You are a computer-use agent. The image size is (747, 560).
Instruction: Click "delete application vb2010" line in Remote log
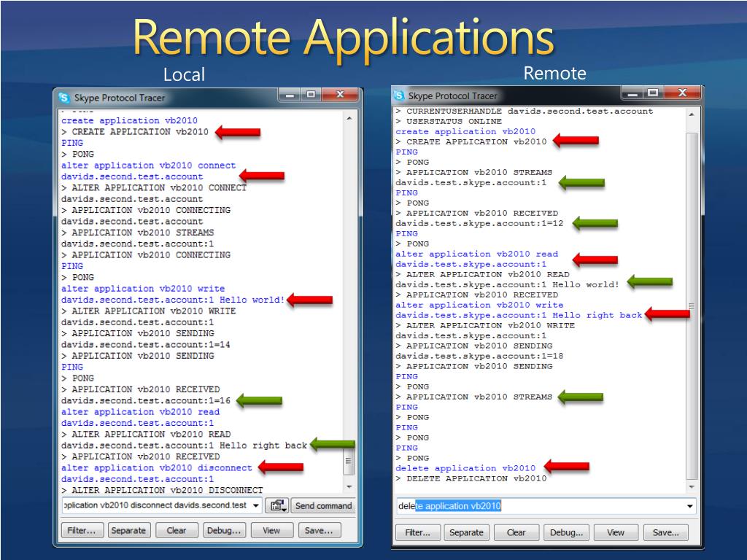pyautogui.click(x=465, y=469)
